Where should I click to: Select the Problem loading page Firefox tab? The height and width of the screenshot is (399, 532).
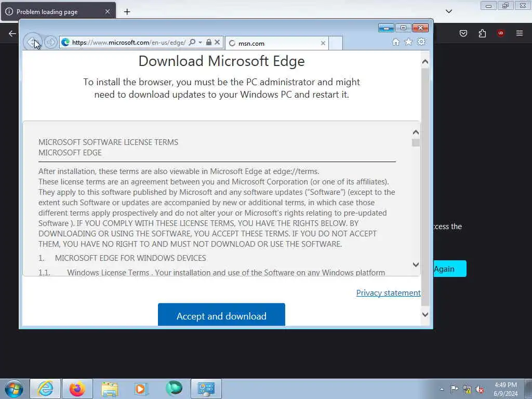[58, 11]
